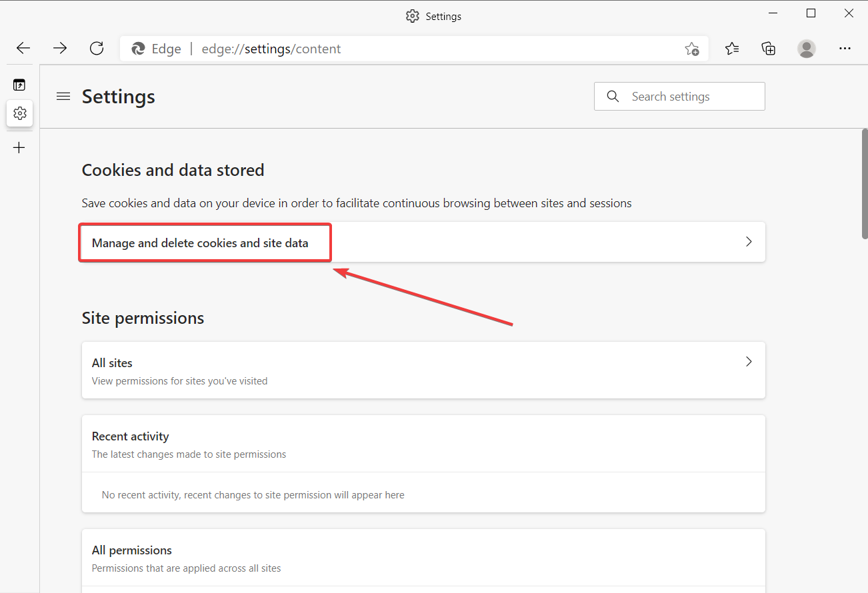This screenshot has height=593, width=868.
Task: Expand cookies row chevron arrow
Action: click(749, 242)
